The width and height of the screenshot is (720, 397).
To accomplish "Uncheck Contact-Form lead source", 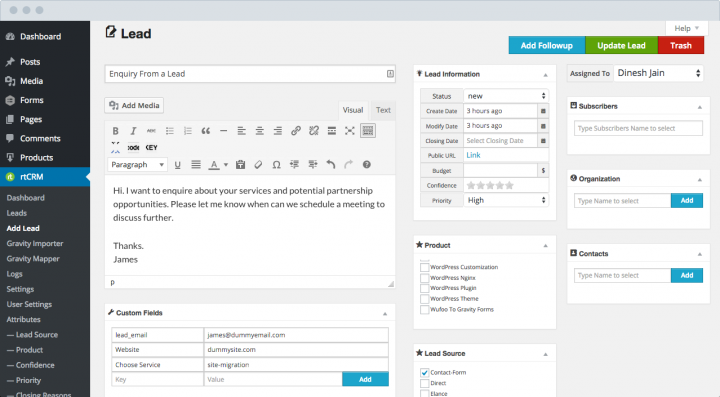I will pyautogui.click(x=424, y=373).
